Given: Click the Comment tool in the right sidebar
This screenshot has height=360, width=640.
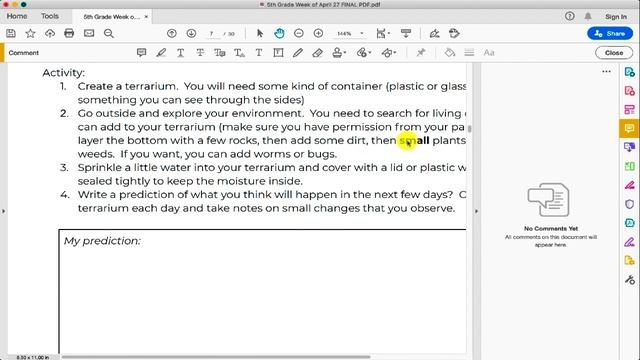Looking at the screenshot, I should pos(629,128).
